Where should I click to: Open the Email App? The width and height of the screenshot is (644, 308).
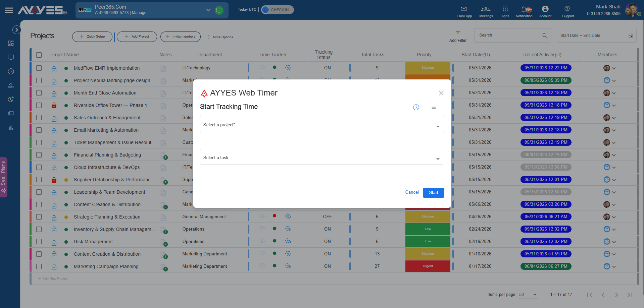[464, 11]
